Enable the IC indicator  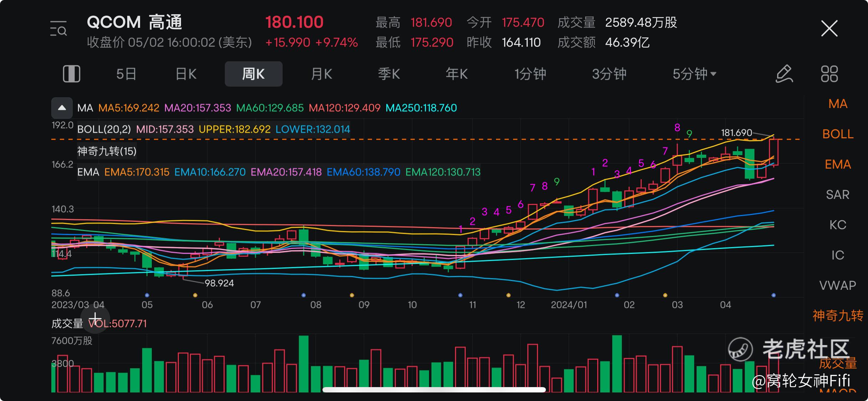838,255
